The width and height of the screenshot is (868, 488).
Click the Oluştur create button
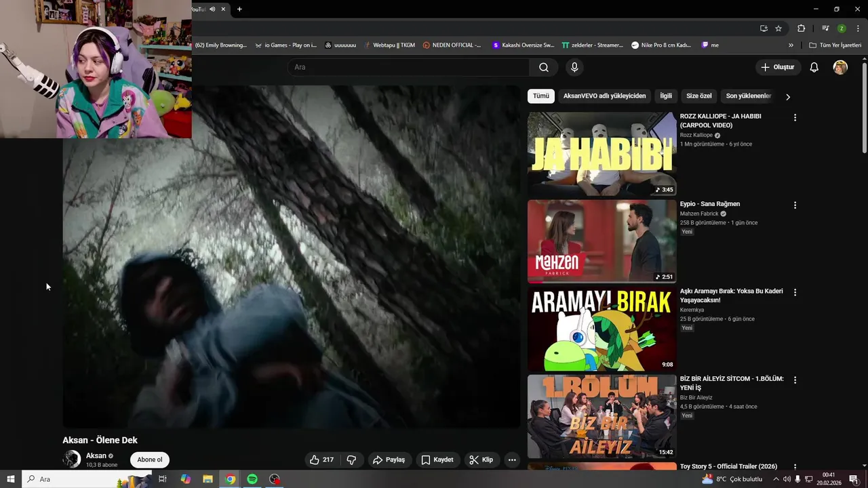778,67
